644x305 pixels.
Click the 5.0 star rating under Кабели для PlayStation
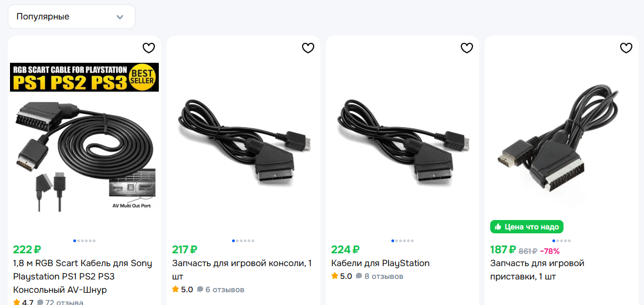click(x=341, y=276)
